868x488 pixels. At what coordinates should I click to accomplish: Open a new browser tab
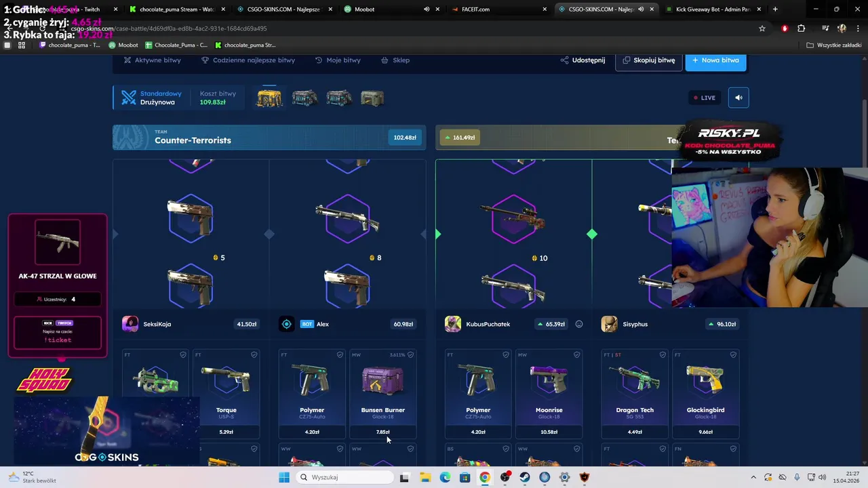775,9
